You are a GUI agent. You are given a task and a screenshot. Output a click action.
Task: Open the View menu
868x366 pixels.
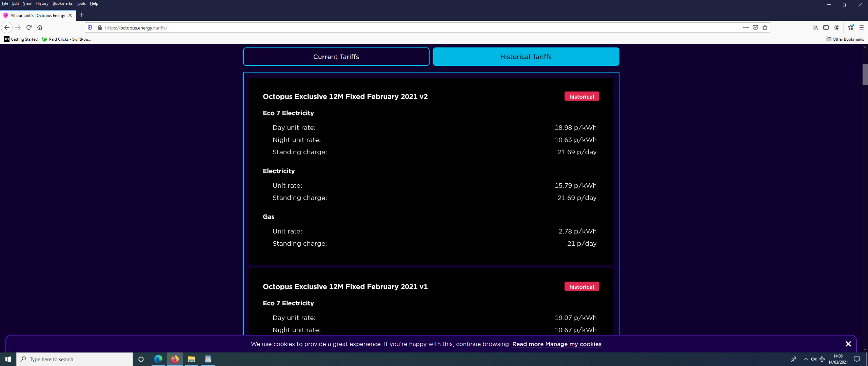27,3
